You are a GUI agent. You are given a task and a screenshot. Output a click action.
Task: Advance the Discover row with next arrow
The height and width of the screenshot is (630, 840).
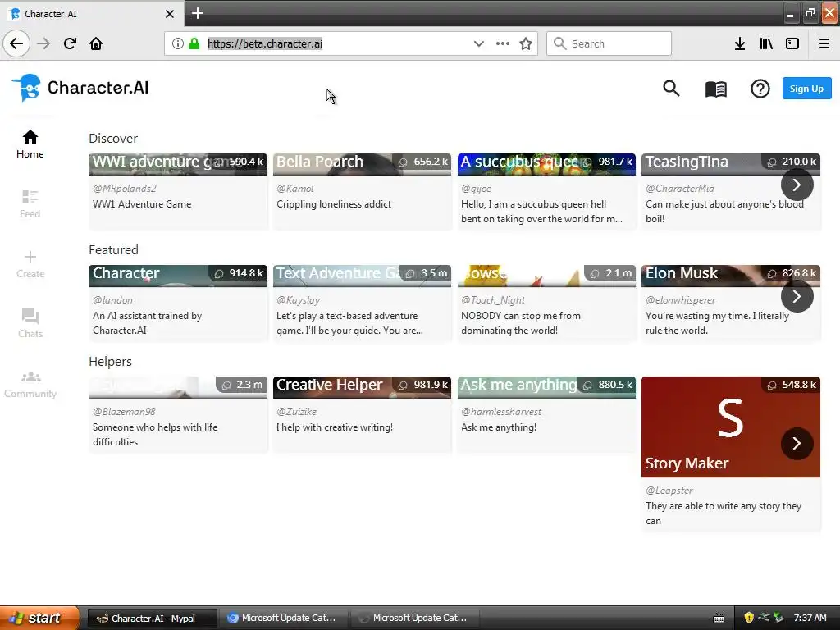(x=797, y=185)
